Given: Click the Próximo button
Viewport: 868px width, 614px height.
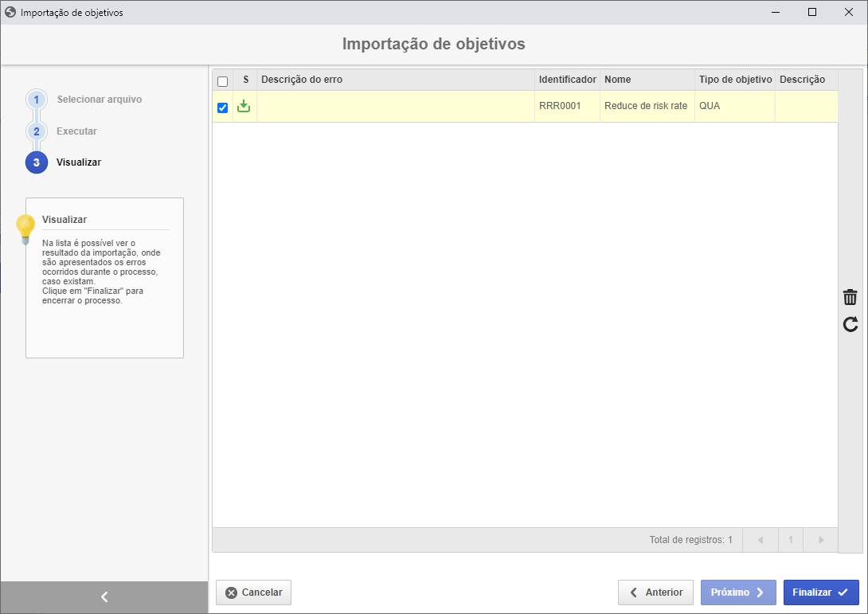Looking at the screenshot, I should pyautogui.click(x=738, y=592).
